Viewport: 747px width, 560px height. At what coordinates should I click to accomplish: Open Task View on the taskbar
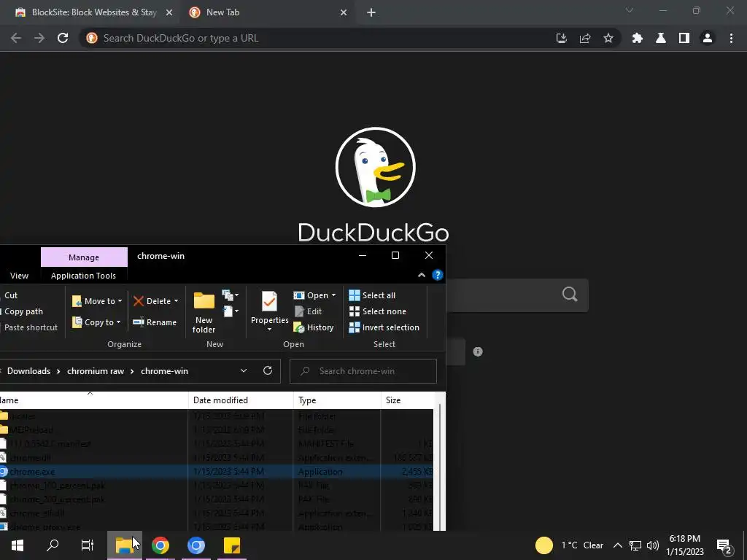pyautogui.click(x=88, y=545)
